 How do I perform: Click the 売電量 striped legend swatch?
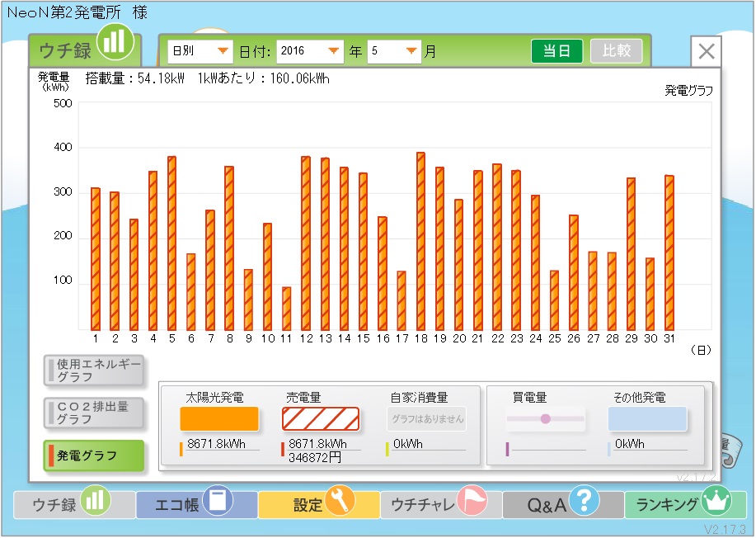pos(321,418)
